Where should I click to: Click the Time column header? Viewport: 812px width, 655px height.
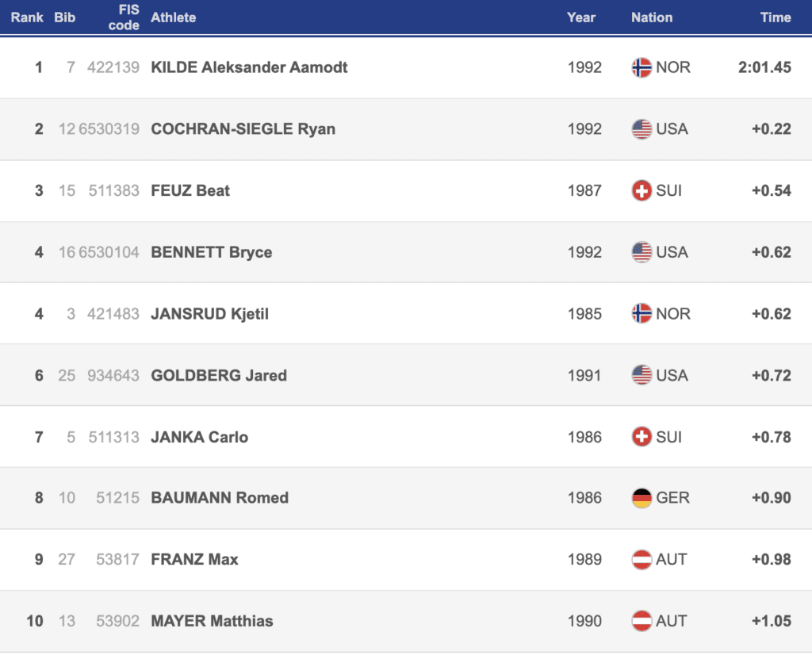point(775,17)
